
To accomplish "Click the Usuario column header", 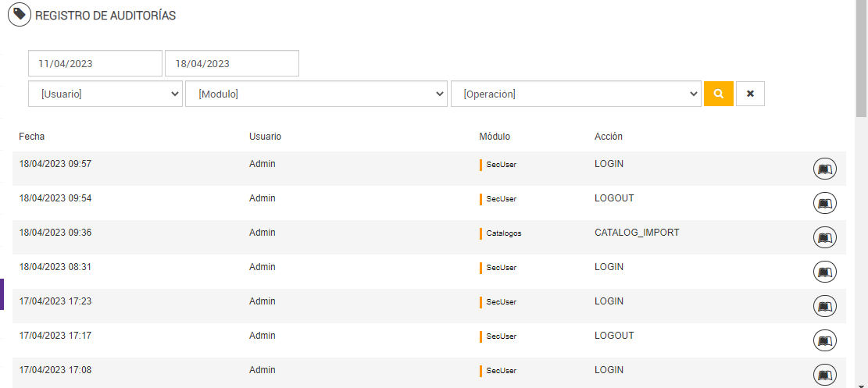I will [265, 137].
